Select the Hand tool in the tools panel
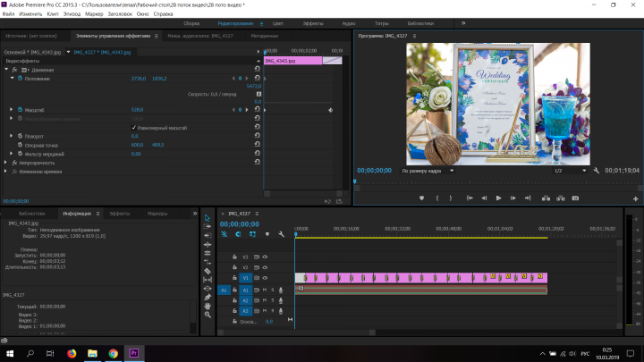644x362 pixels. (x=208, y=307)
